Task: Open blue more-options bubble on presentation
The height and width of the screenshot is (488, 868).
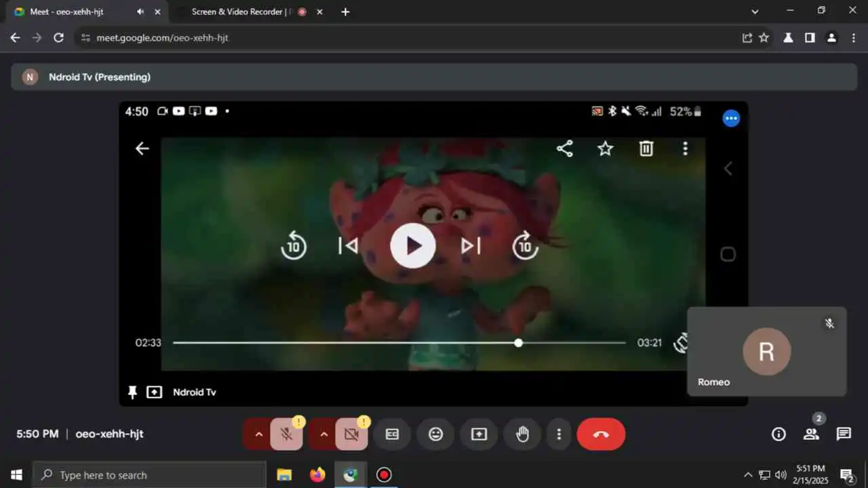Action: click(731, 119)
